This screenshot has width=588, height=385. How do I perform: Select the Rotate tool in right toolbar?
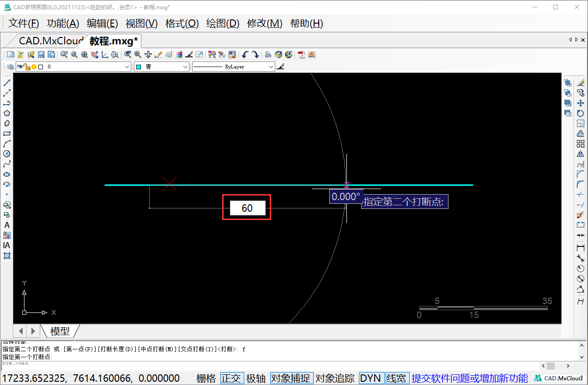pyautogui.click(x=581, y=113)
